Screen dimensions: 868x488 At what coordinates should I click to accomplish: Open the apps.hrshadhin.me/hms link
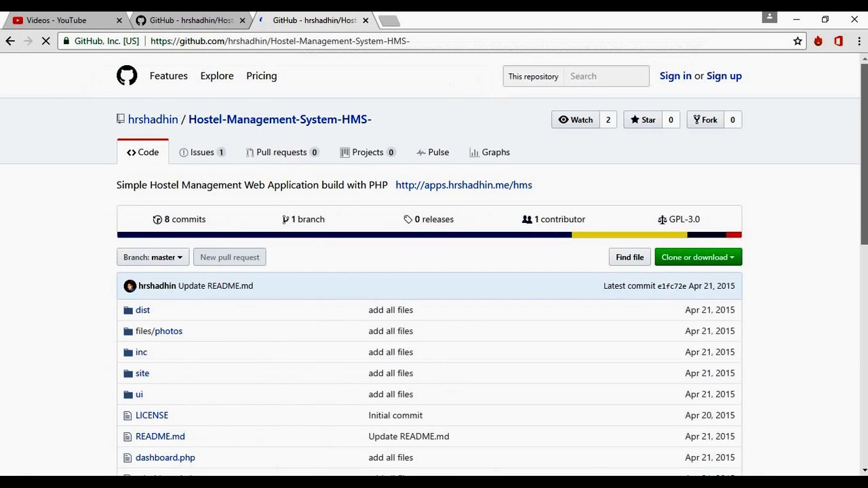(464, 185)
